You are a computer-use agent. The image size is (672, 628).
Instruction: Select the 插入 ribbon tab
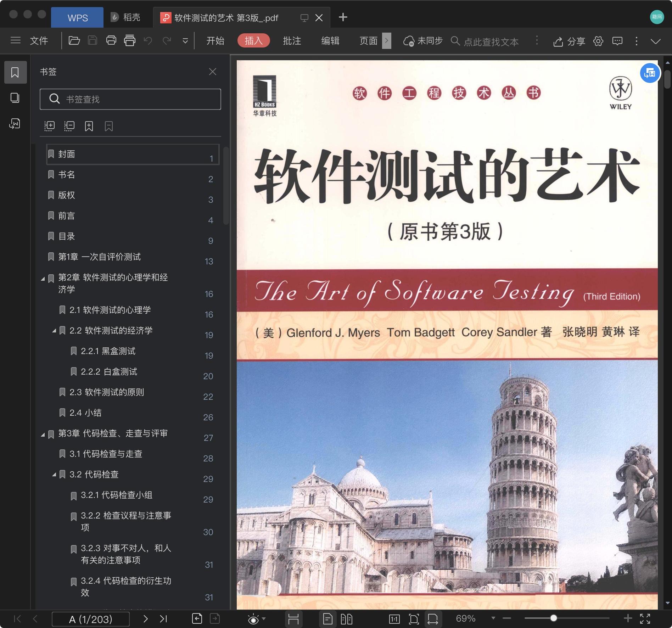pyautogui.click(x=254, y=41)
